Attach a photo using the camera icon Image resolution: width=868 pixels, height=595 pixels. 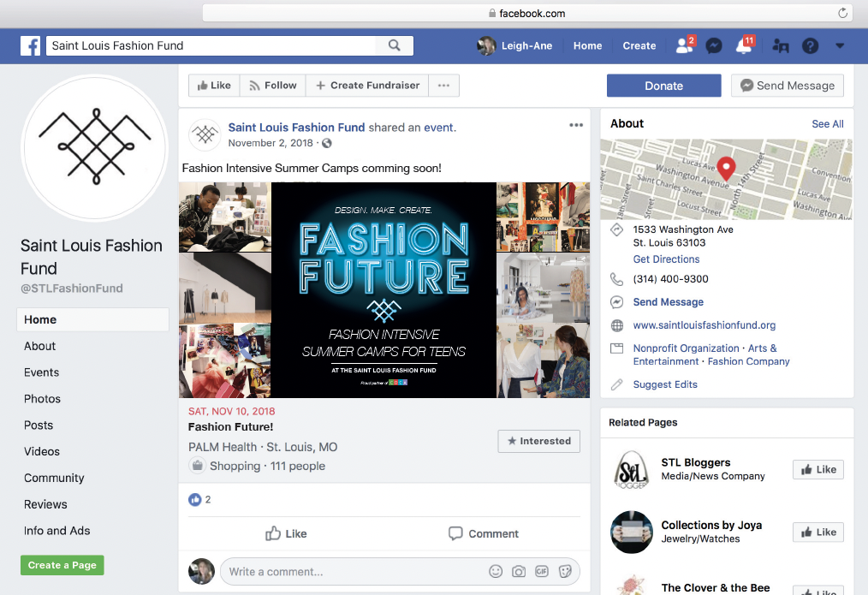[x=519, y=571]
